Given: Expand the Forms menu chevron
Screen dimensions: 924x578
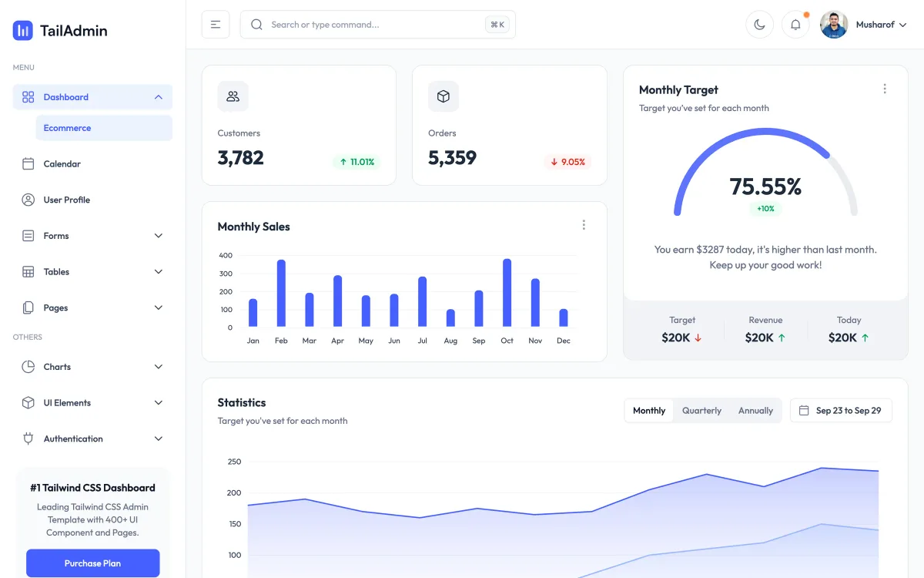Looking at the screenshot, I should [159, 236].
